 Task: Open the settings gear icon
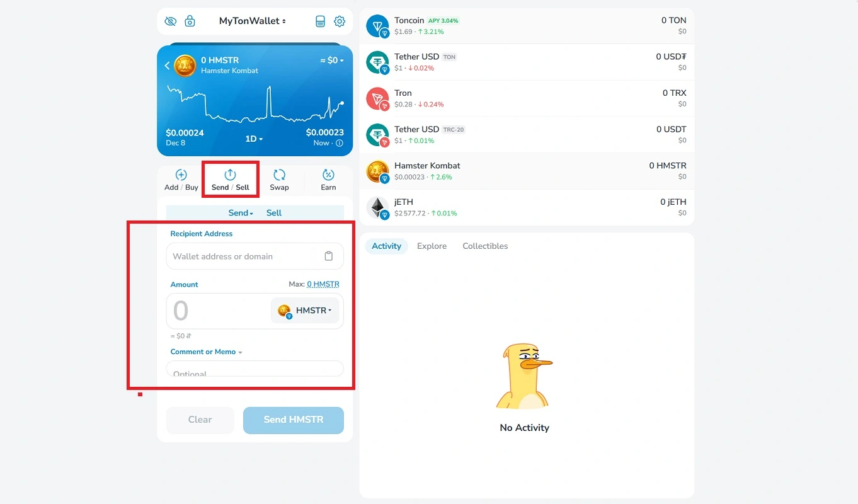point(340,21)
